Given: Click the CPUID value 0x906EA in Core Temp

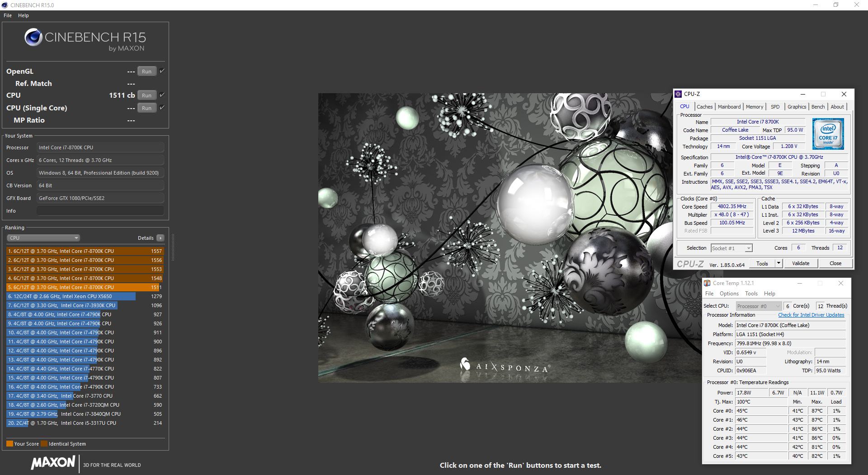Looking at the screenshot, I should pyautogui.click(x=750, y=370).
